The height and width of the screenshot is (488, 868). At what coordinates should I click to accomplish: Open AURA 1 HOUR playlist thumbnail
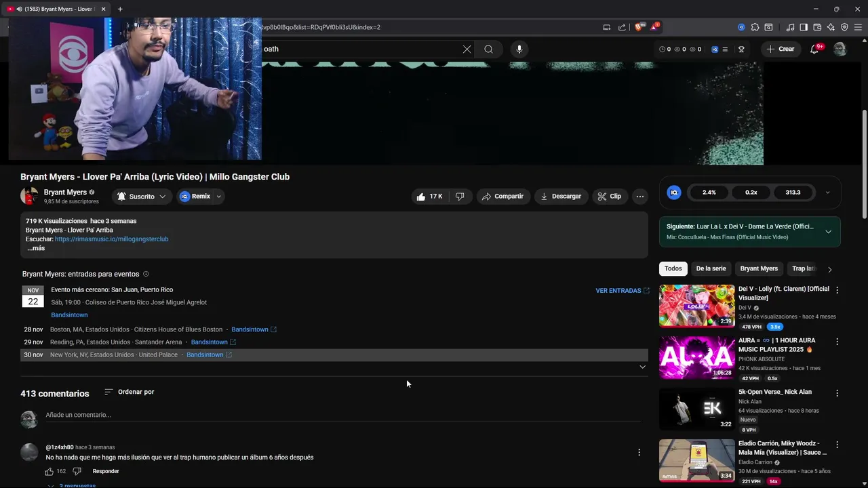[x=696, y=357]
